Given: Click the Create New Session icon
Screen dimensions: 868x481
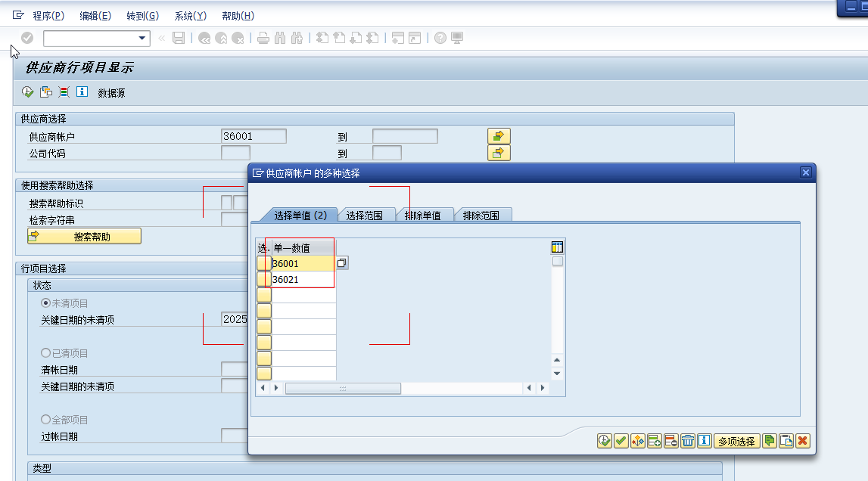Looking at the screenshot, I should pyautogui.click(x=397, y=38).
